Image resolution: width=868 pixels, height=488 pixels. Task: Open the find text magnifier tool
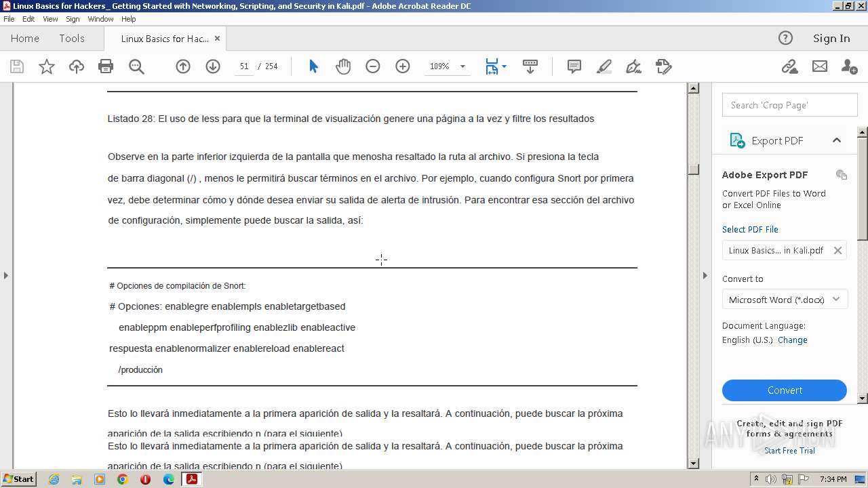pos(136,66)
